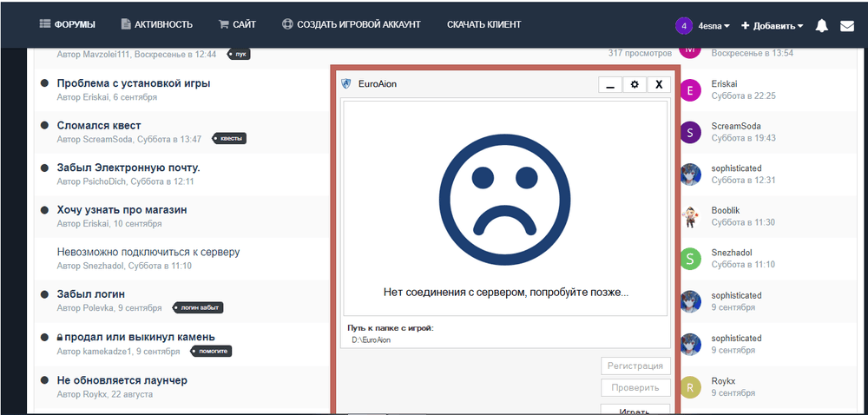Open СОЗДАТЬ ИГРОВОЙ АККАУНТ page
This screenshot has width=868, height=415.
tap(351, 24)
